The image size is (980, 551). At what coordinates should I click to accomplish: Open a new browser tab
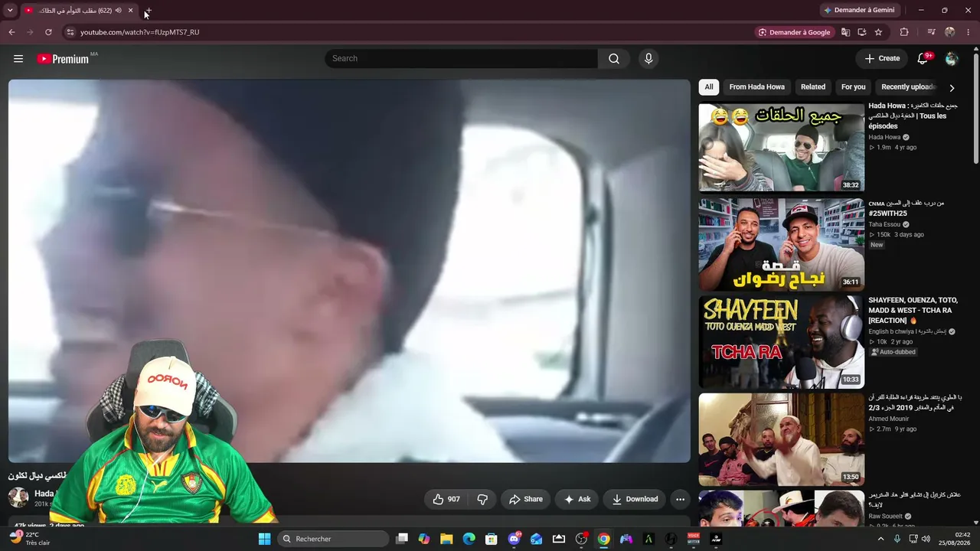[x=148, y=11]
